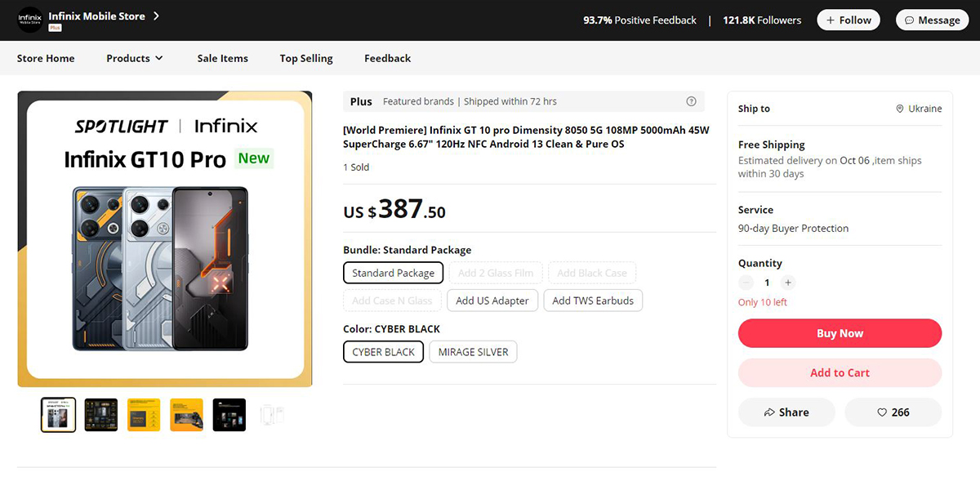Click the Plus info question mark icon
The image size is (980, 490).
click(x=691, y=101)
